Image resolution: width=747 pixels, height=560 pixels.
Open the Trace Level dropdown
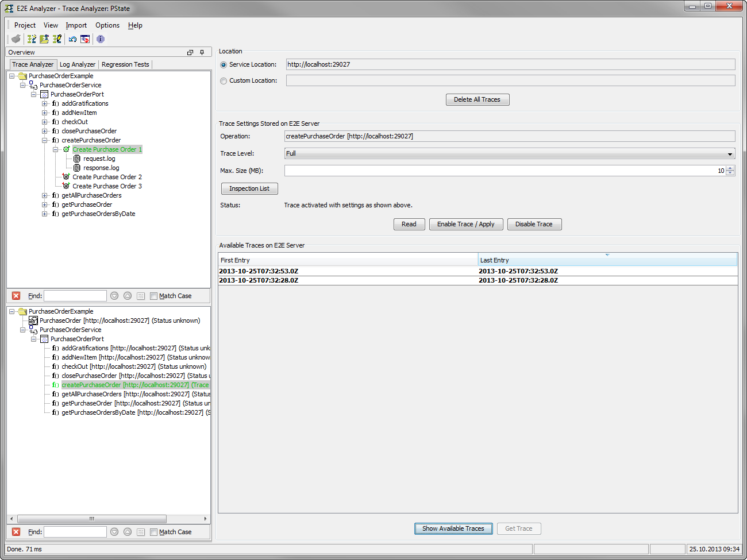coord(730,153)
